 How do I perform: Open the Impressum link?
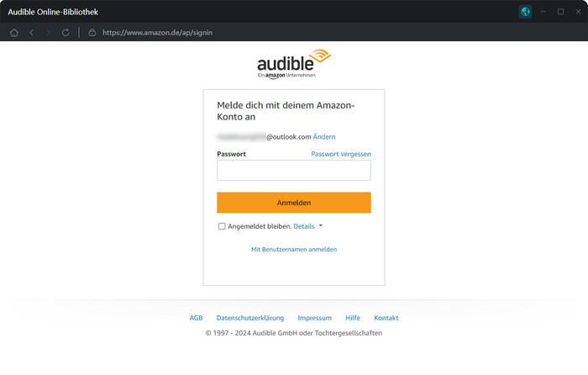click(315, 318)
